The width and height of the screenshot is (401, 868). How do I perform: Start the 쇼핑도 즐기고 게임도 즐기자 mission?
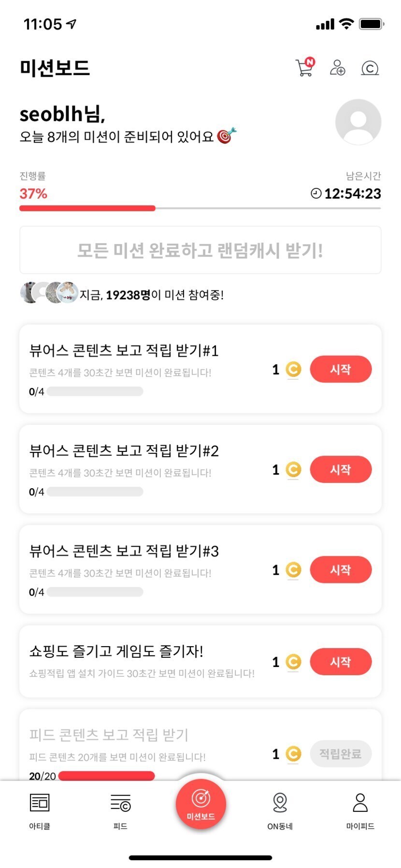[341, 662]
